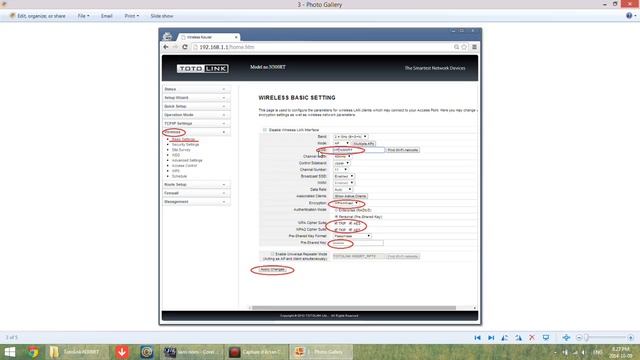The height and width of the screenshot is (360, 640).
Task: Start the Slide show
Action: (162, 16)
